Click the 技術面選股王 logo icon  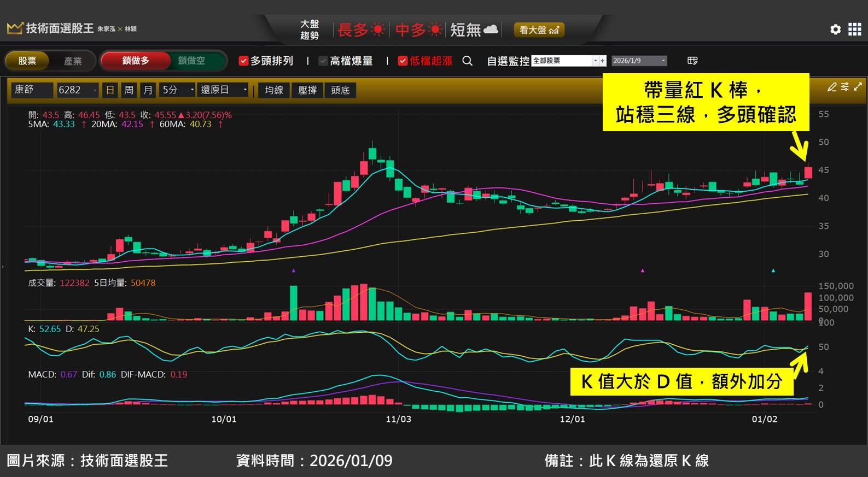coord(15,28)
